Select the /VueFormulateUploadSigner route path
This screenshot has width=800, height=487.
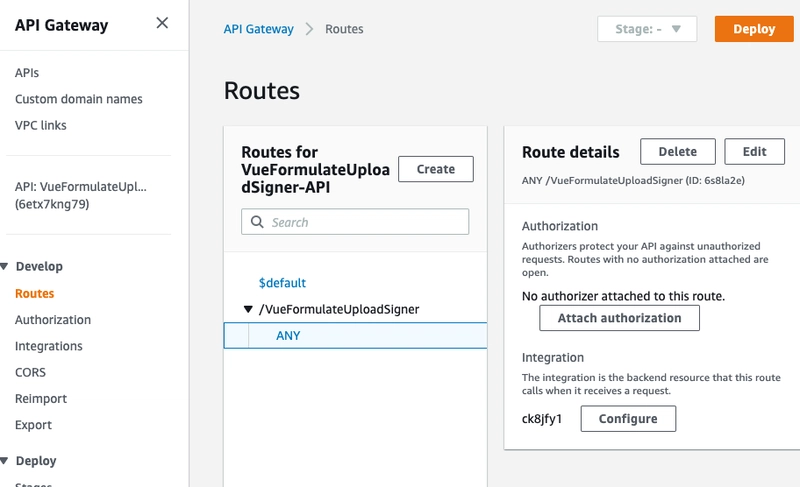(x=339, y=310)
